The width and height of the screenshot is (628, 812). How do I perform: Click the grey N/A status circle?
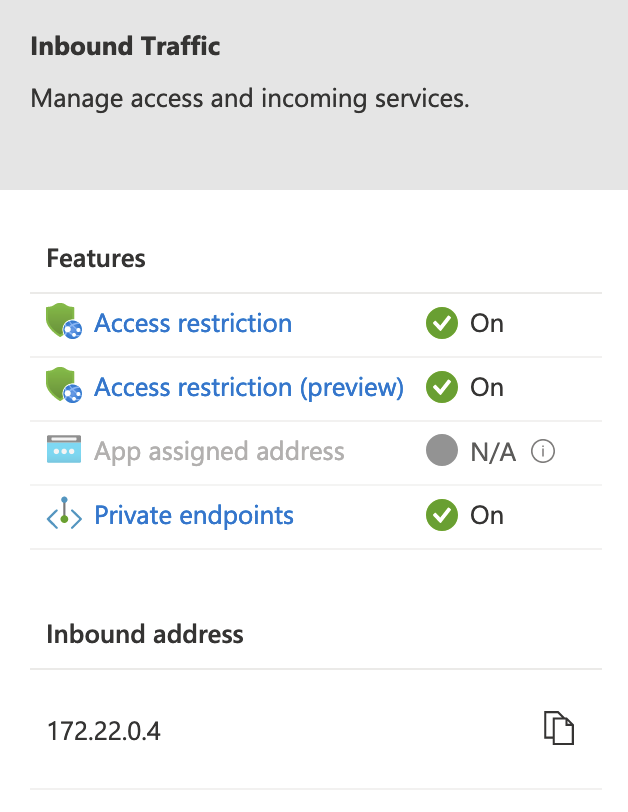441,451
